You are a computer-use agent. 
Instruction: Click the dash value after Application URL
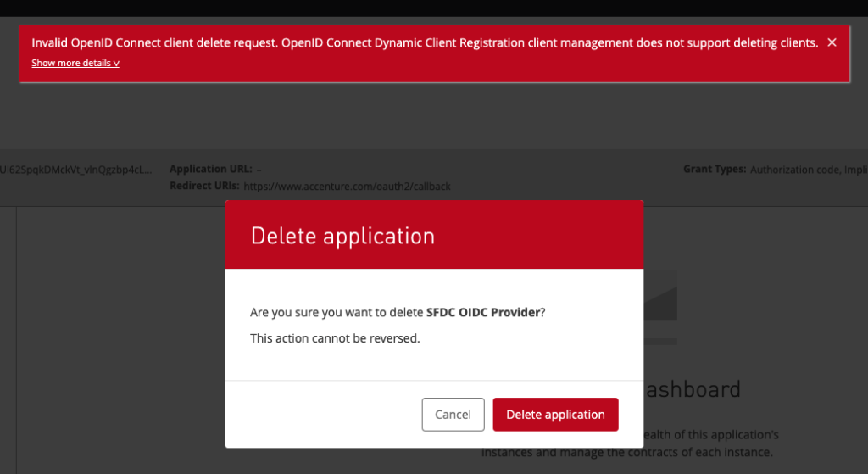coord(259,170)
